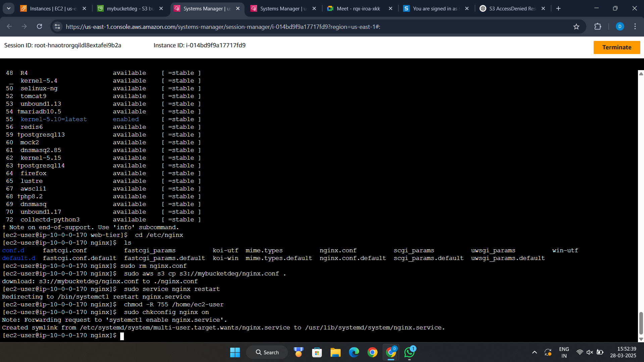Click the 'firefox' package row
Viewport: 644px width, 362px height.
pyautogui.click(x=34, y=173)
